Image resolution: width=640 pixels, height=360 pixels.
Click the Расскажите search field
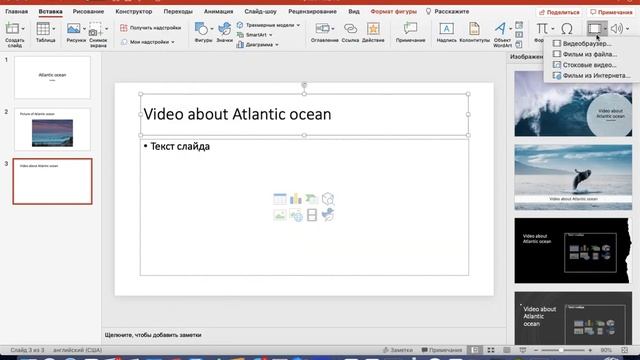pos(448,11)
